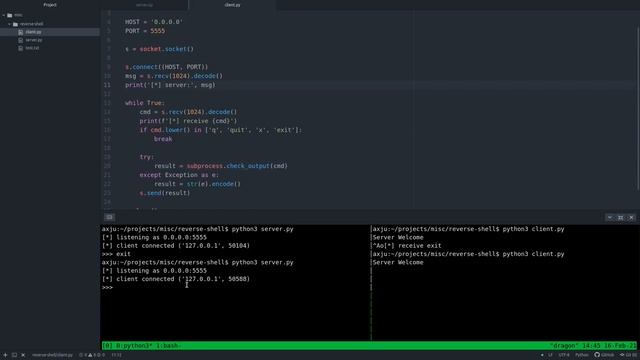
Task: Click the "dragon" hostname in tmux bar
Action: click(x=564, y=346)
